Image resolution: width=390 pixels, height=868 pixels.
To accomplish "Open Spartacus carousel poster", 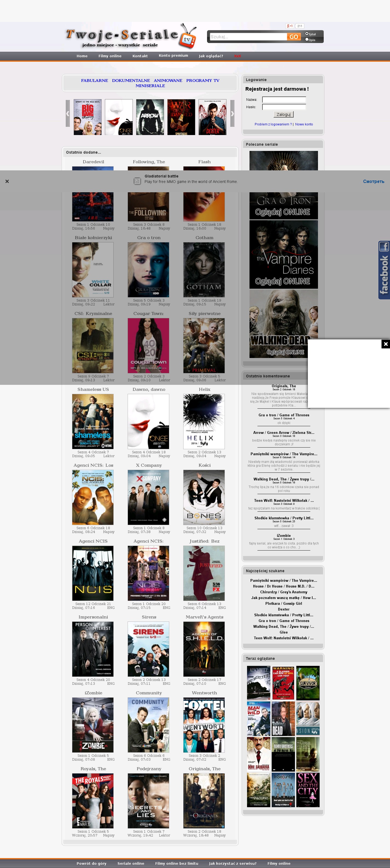I will 181,117.
